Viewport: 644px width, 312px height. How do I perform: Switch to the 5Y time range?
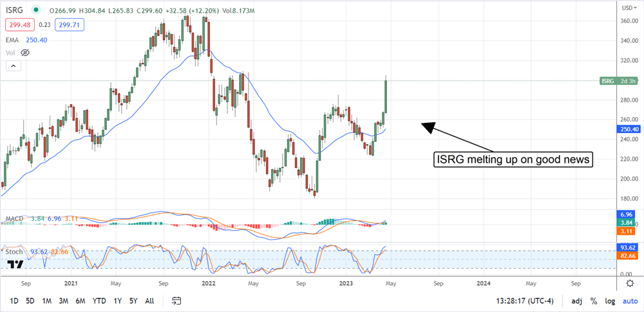[x=133, y=300]
